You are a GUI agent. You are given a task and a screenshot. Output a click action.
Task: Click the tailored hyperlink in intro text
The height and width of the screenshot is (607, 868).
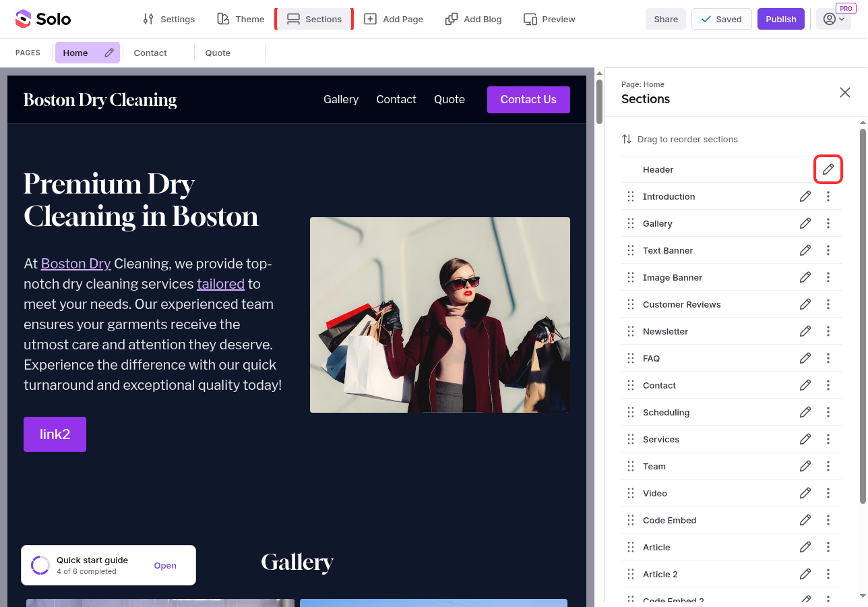220,284
